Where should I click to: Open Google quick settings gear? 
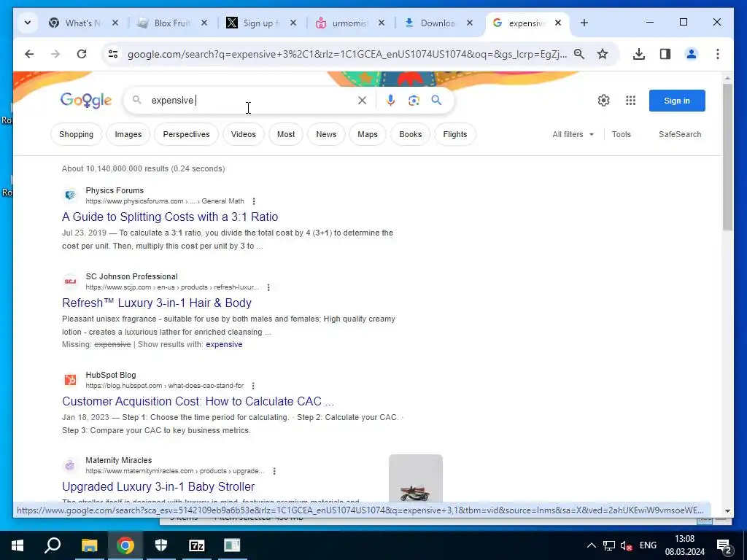click(x=603, y=101)
